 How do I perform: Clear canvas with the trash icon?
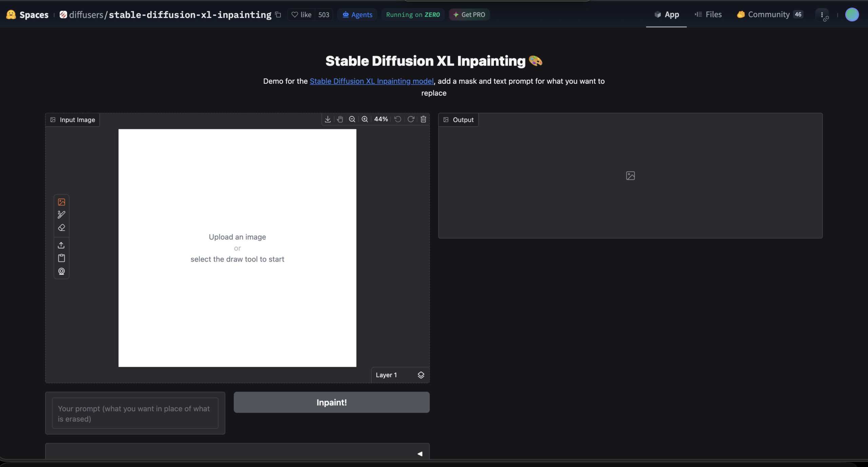click(423, 119)
